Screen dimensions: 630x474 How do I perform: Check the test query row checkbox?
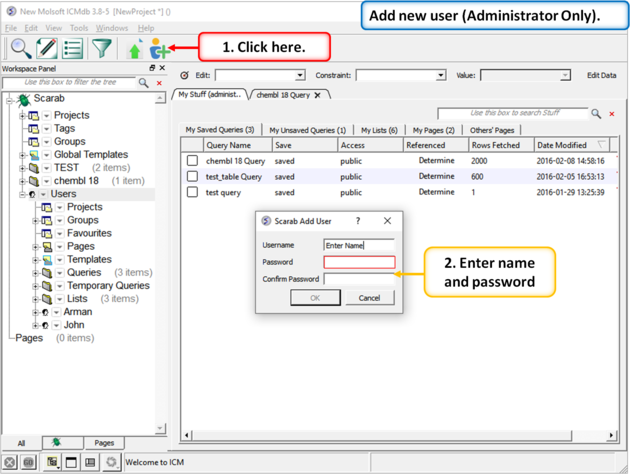click(192, 192)
